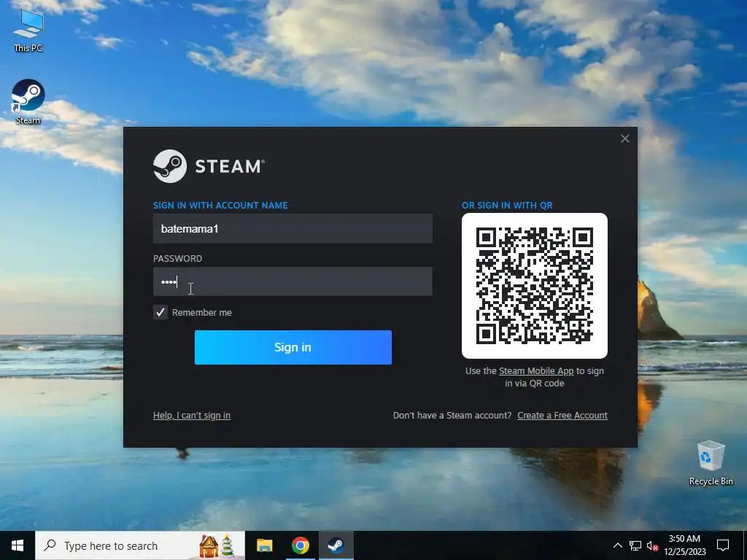This screenshot has height=560, width=747.
Task: Click the holiday search highlight icon in taskbar search
Action: coord(217,545)
